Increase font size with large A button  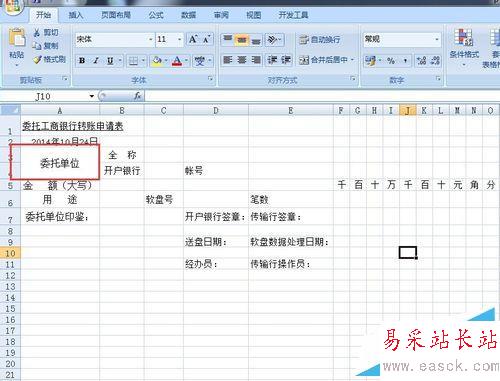[x=193, y=40]
